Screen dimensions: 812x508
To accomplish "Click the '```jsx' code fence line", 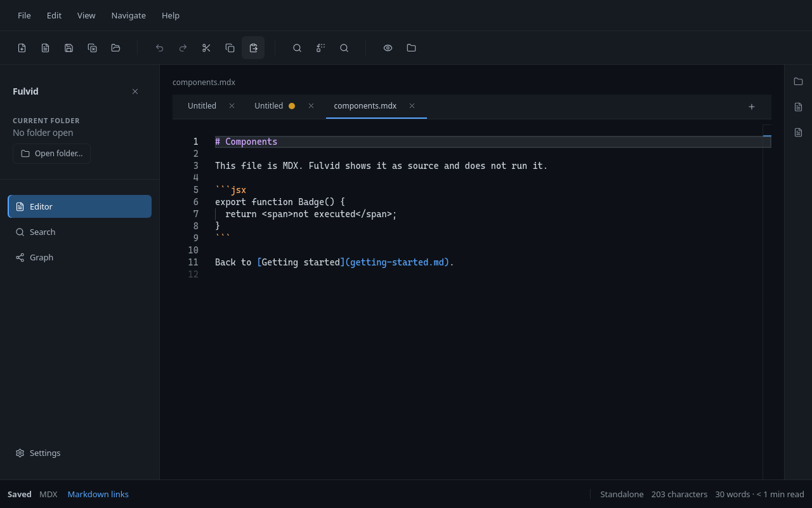I will click(230, 190).
